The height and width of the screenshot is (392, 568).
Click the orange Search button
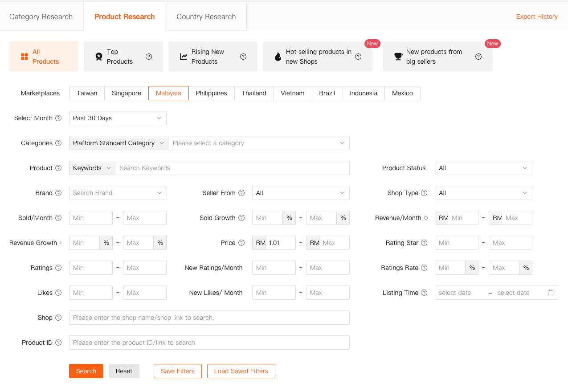point(86,371)
